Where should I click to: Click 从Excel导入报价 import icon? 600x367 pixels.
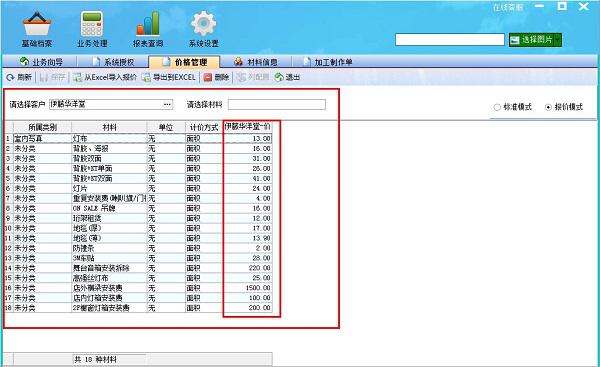click(77, 77)
